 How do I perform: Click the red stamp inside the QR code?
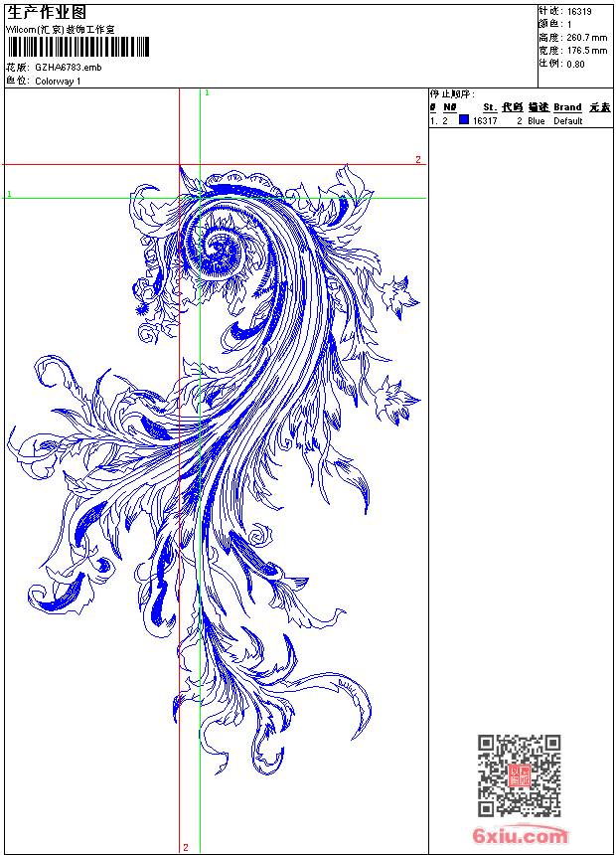(520, 776)
